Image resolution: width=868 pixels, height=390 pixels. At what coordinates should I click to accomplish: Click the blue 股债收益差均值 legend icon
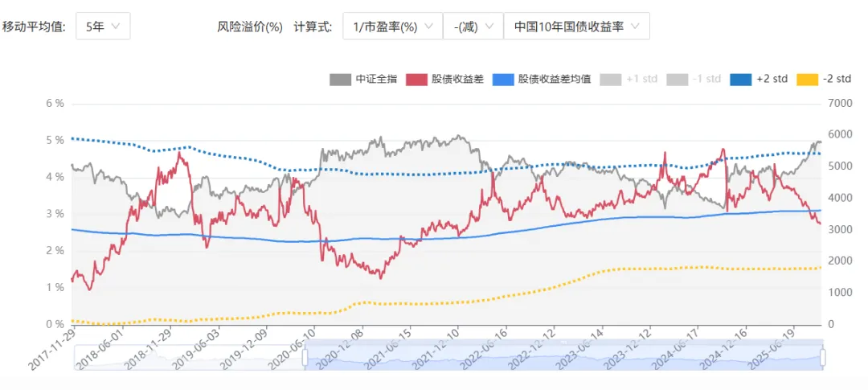[x=502, y=80]
